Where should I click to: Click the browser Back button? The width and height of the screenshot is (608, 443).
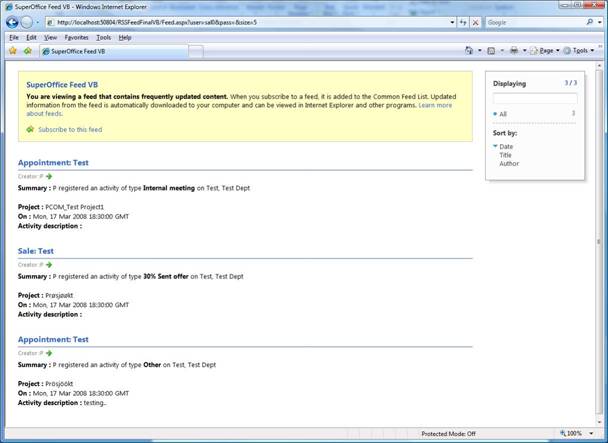coord(11,21)
